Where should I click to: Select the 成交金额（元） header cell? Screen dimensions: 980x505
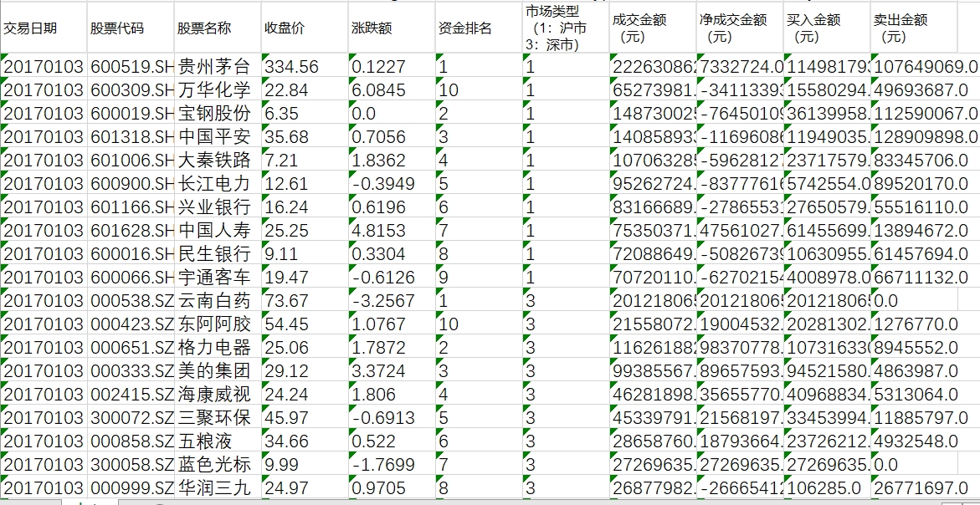tap(653, 28)
